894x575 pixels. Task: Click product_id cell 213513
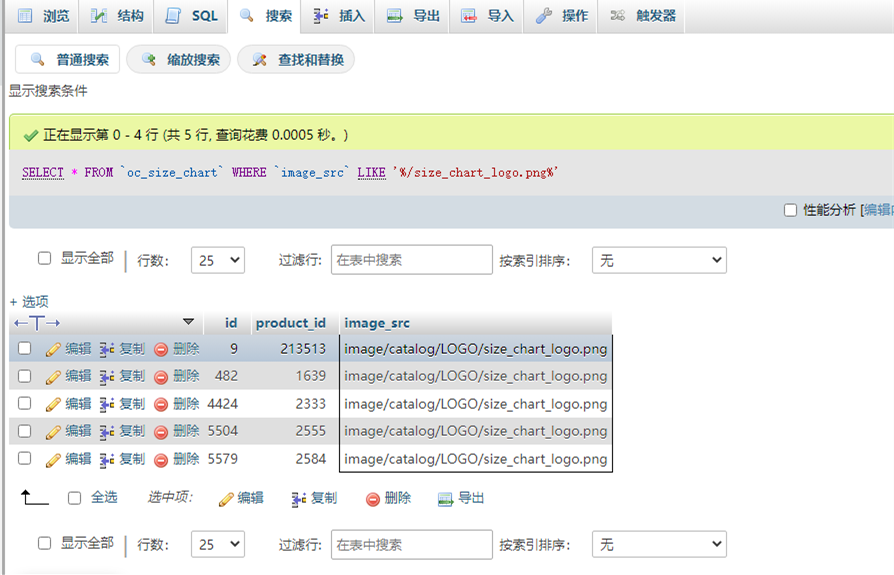[x=294, y=349]
